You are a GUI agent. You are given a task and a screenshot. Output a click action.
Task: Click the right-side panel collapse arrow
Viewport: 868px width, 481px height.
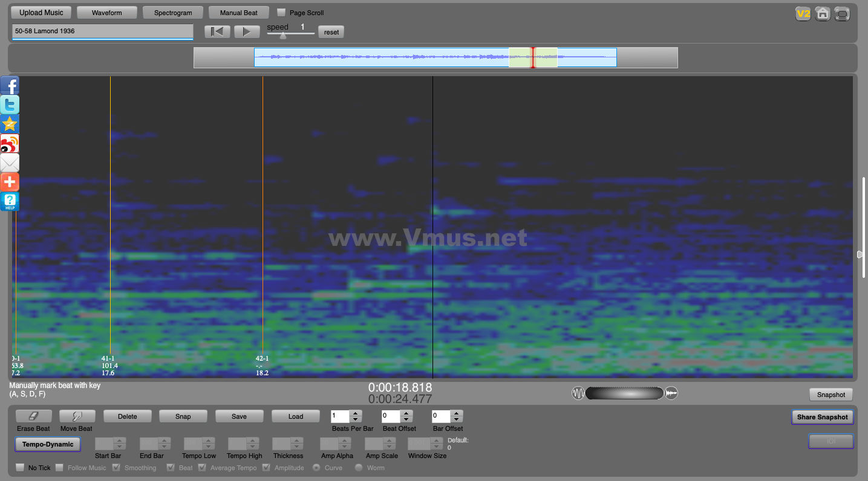coord(860,254)
